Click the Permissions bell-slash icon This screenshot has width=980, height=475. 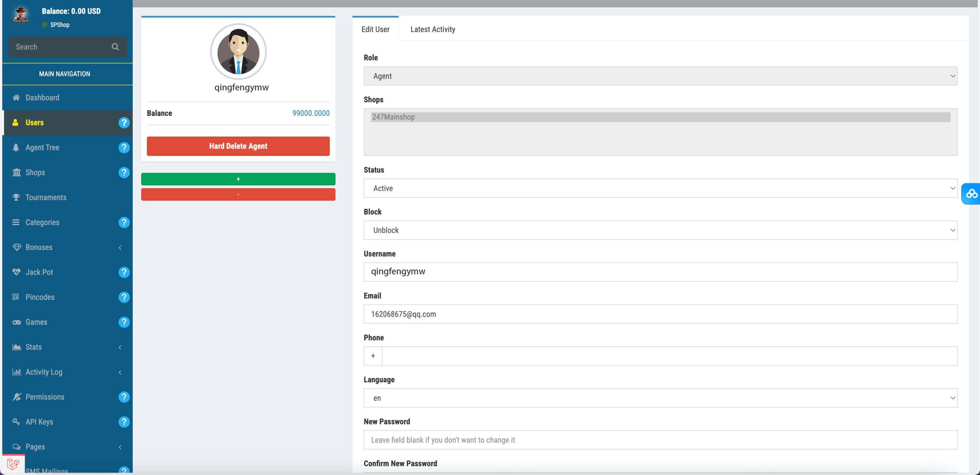pyautogui.click(x=16, y=397)
